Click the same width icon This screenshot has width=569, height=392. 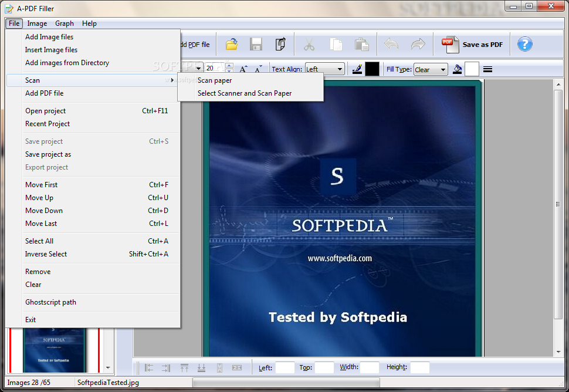click(237, 368)
